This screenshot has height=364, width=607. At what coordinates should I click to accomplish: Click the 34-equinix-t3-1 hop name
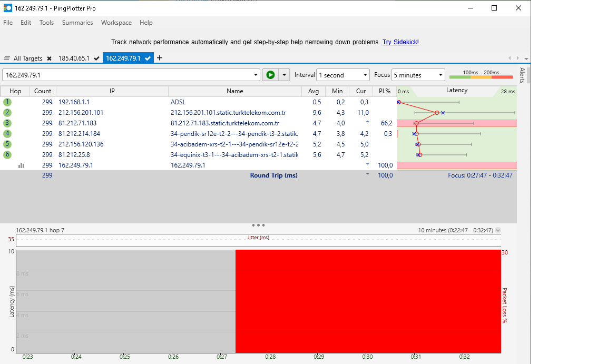coord(234,154)
